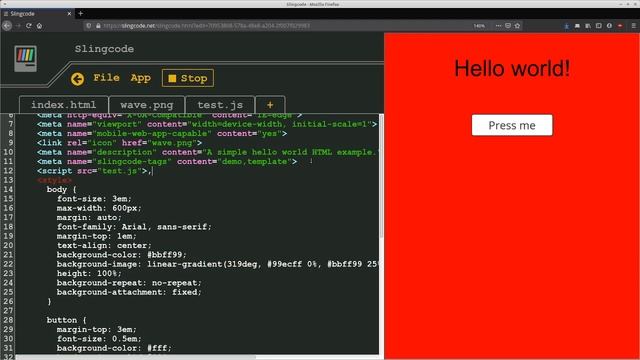Click the Press me button in preview
The width and height of the screenshot is (640, 360).
click(x=512, y=125)
